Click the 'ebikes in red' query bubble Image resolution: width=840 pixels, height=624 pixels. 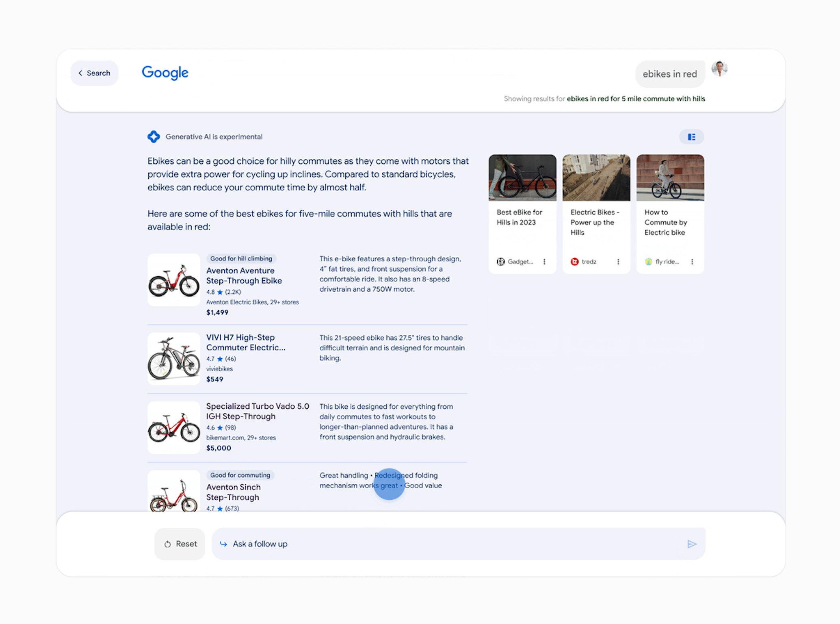pyautogui.click(x=670, y=74)
